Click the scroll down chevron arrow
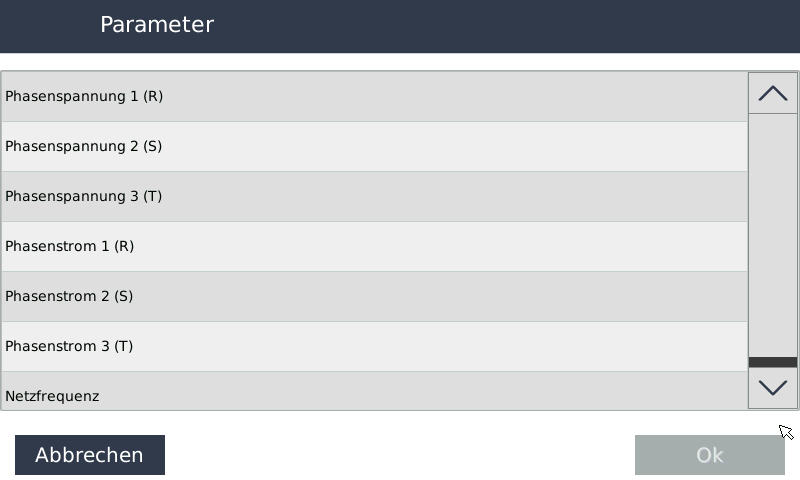The width and height of the screenshot is (800, 480). [773, 388]
